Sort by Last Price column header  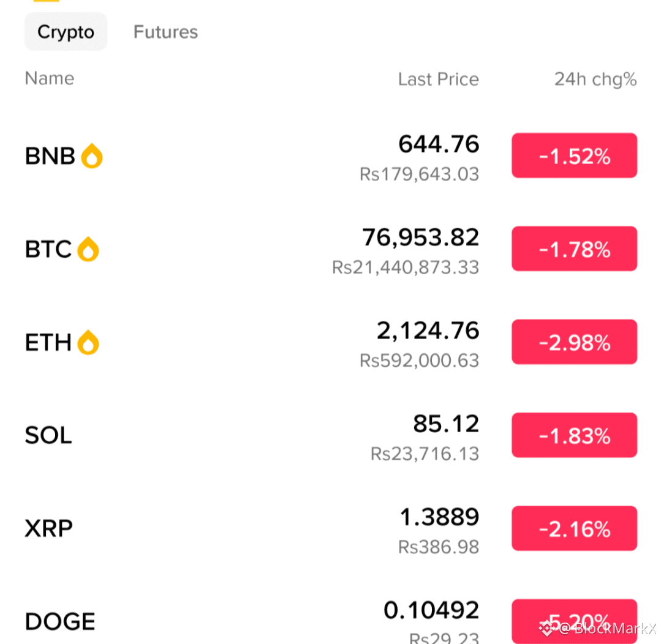tap(439, 79)
